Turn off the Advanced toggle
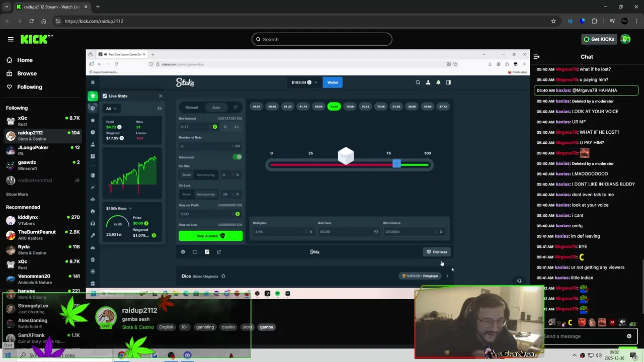644x362 pixels. coord(237,157)
